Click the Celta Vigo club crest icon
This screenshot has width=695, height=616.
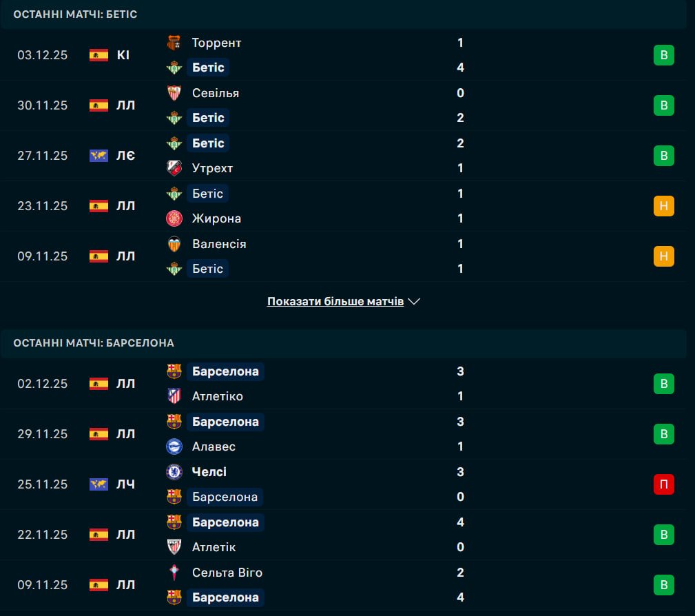(x=174, y=573)
